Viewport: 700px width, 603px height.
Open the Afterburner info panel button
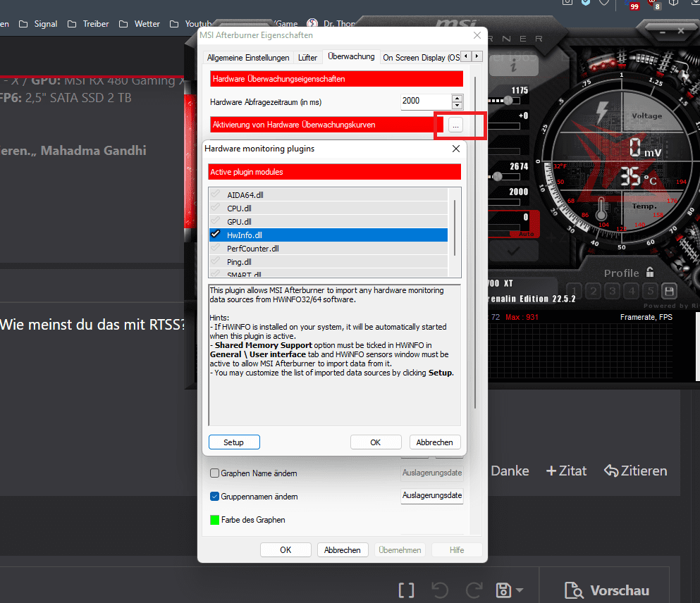pos(513,66)
